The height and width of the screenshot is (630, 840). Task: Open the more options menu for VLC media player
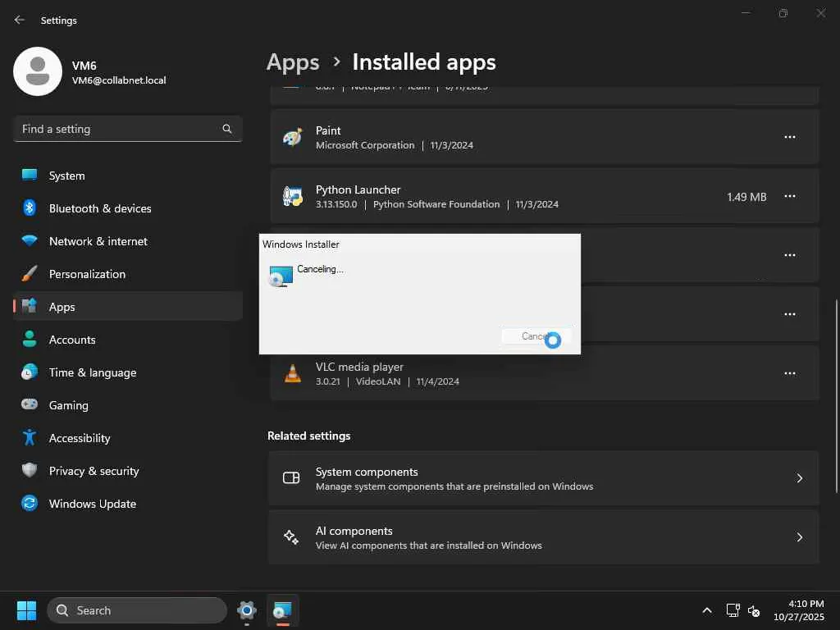click(x=789, y=374)
